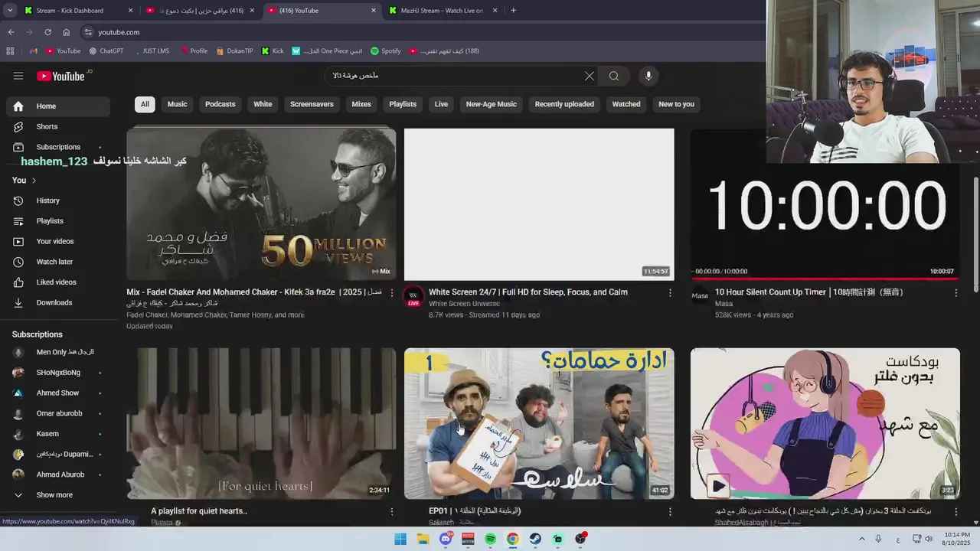Open Spotify from the taskbar
The width and height of the screenshot is (980, 551).
(x=491, y=539)
